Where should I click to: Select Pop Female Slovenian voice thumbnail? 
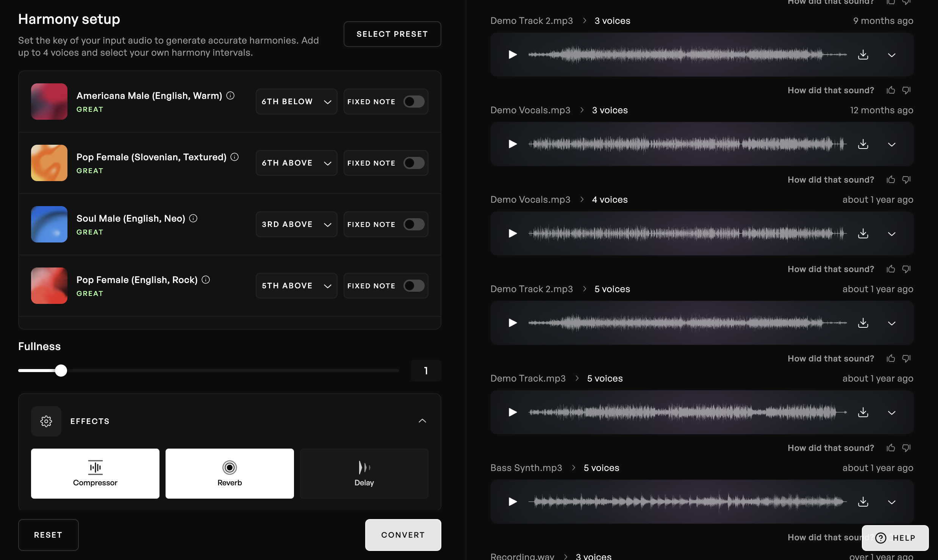(x=49, y=163)
